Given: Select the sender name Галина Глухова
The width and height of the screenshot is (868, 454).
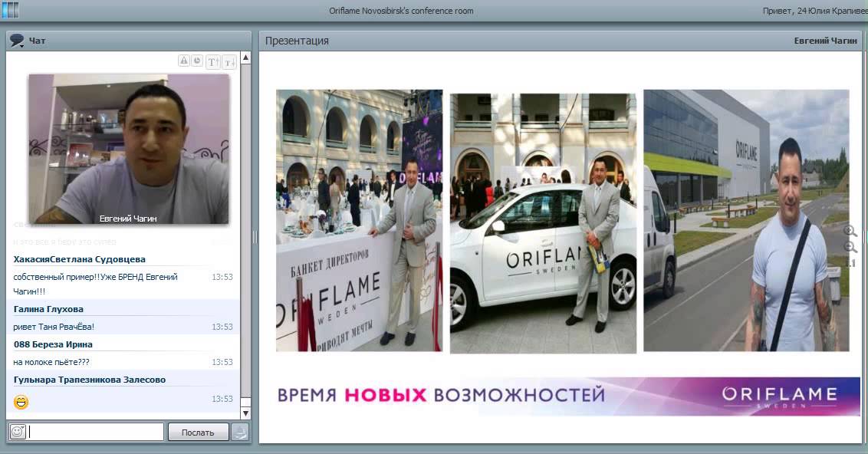Looking at the screenshot, I should (x=48, y=309).
